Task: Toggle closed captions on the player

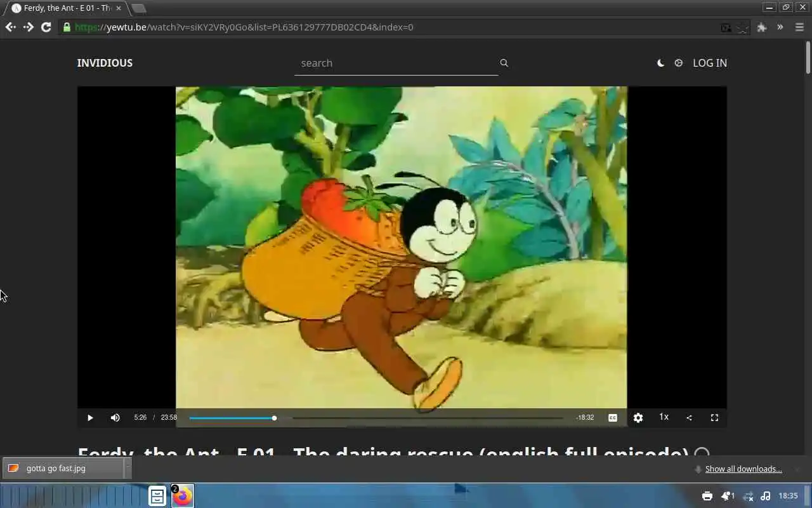Action: tap(613, 418)
